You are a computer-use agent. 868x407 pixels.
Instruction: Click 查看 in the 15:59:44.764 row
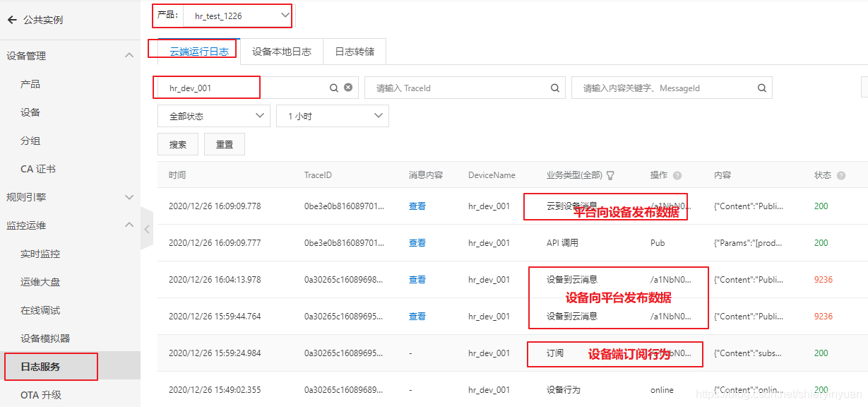coord(417,317)
